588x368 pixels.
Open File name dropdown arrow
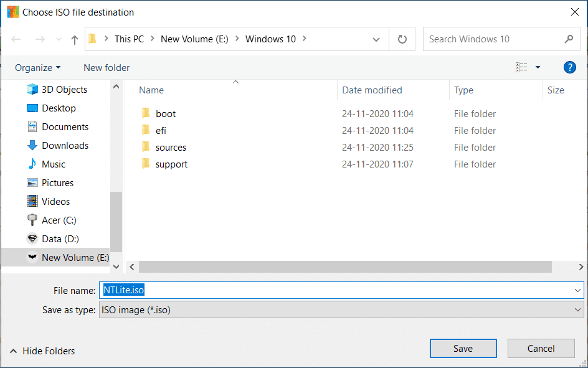click(577, 290)
